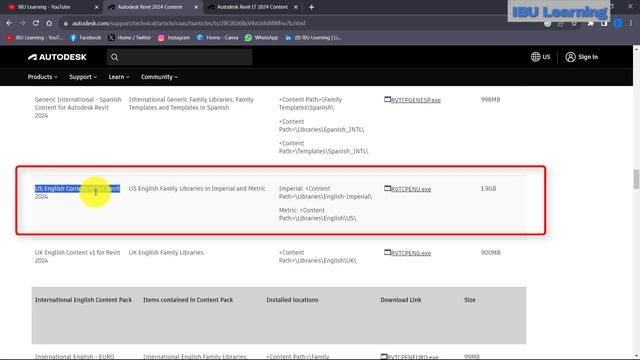Viewport: 640px width, 360px height.
Task: Click the file icon beside RVTCPENU.exe
Action: (x=387, y=188)
